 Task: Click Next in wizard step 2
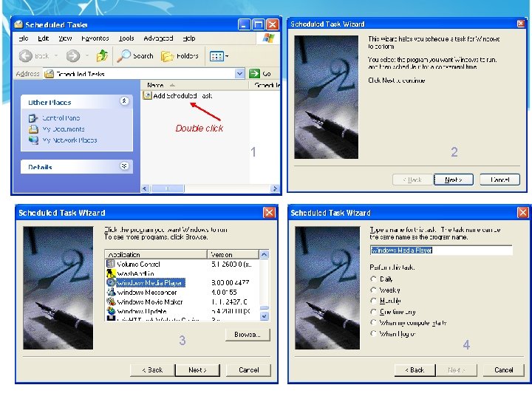[x=453, y=180]
